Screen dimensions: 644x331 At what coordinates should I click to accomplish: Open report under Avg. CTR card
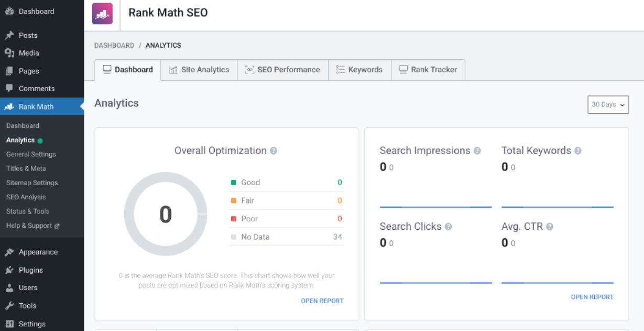(x=592, y=297)
